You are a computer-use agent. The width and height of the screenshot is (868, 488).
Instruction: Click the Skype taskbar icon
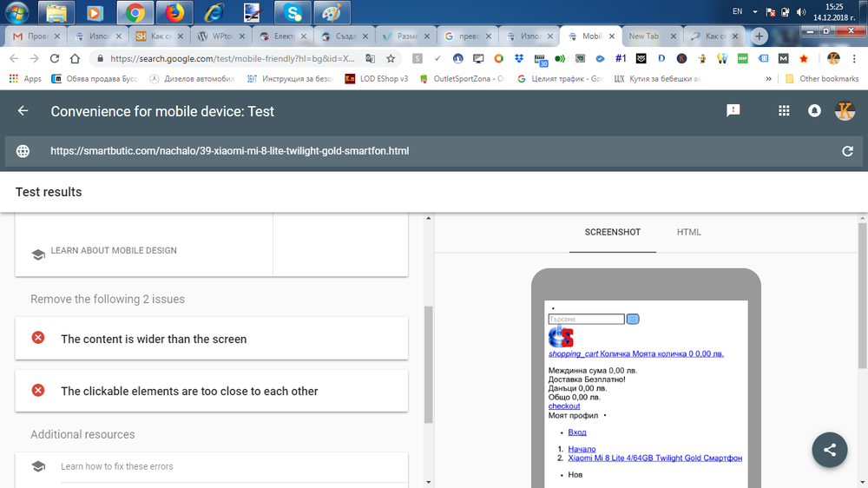(293, 12)
